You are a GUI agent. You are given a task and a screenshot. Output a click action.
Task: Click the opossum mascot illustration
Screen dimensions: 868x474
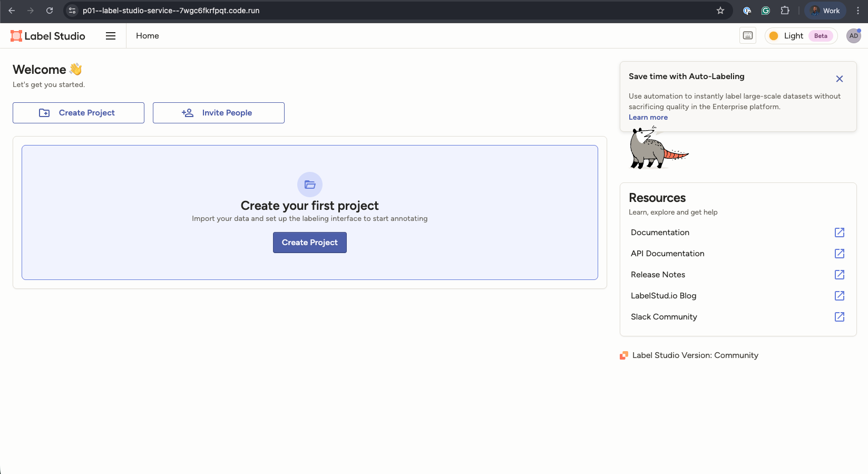coord(658,149)
